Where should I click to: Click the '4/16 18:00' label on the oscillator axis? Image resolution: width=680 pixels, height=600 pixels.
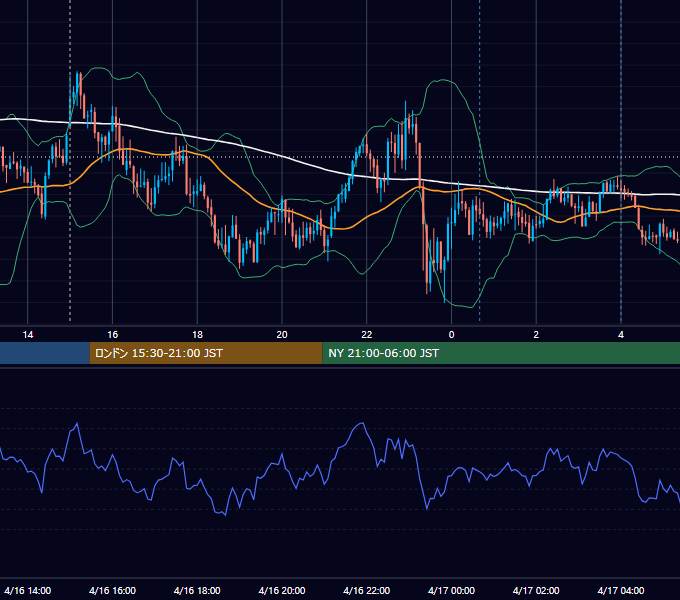(x=197, y=590)
